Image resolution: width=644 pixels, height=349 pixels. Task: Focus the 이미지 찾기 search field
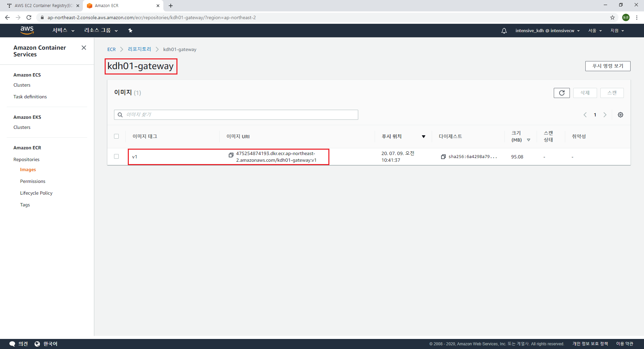point(236,115)
